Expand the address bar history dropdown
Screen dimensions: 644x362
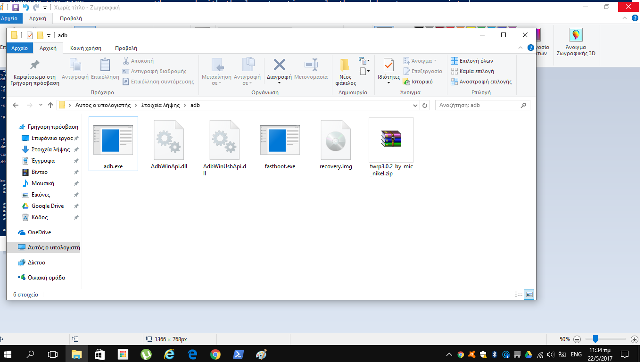[415, 105]
